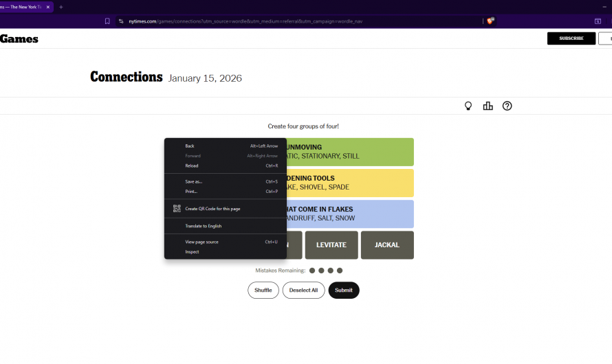Close the New York Times browser tab
This screenshot has height=364, width=612.
(x=48, y=7)
